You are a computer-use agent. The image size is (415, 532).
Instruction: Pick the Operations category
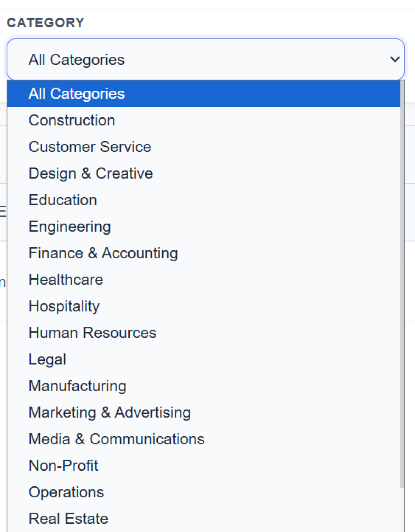(203, 492)
